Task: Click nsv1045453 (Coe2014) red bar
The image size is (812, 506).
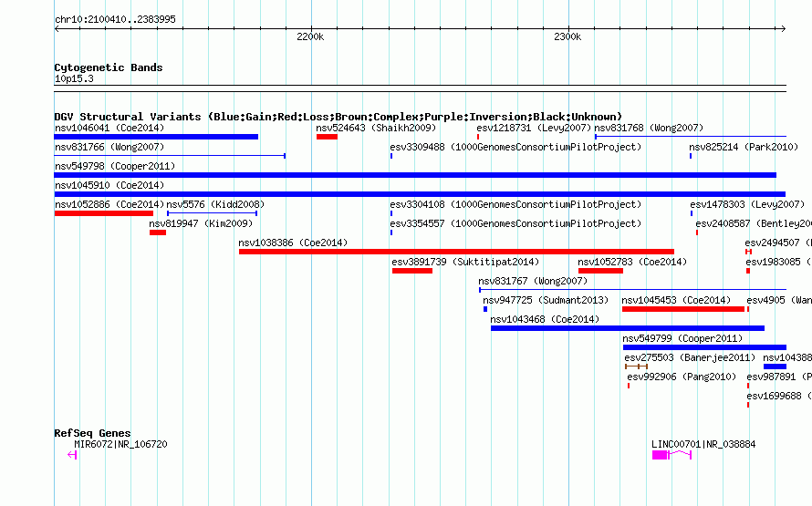Action: [683, 309]
